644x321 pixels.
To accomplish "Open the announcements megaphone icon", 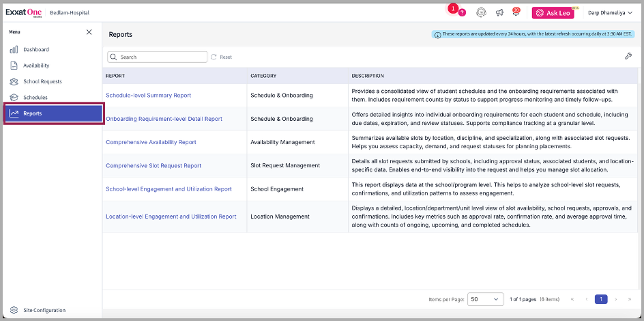I will tap(499, 12).
